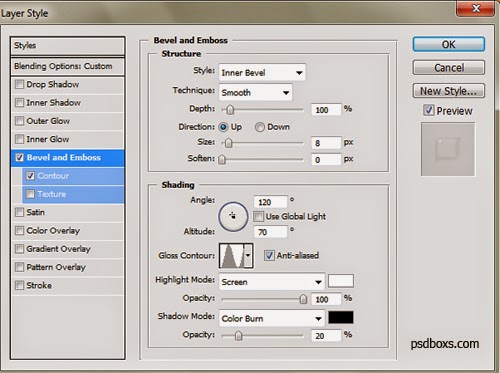Click the Depth slider handle
Screen dimensions: 500x373
click(x=230, y=110)
